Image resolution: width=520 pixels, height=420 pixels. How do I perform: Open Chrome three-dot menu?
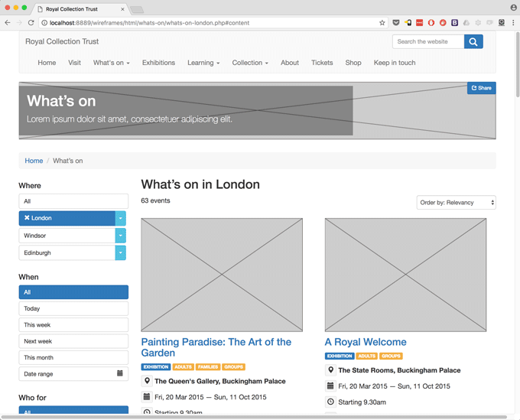[x=513, y=22]
